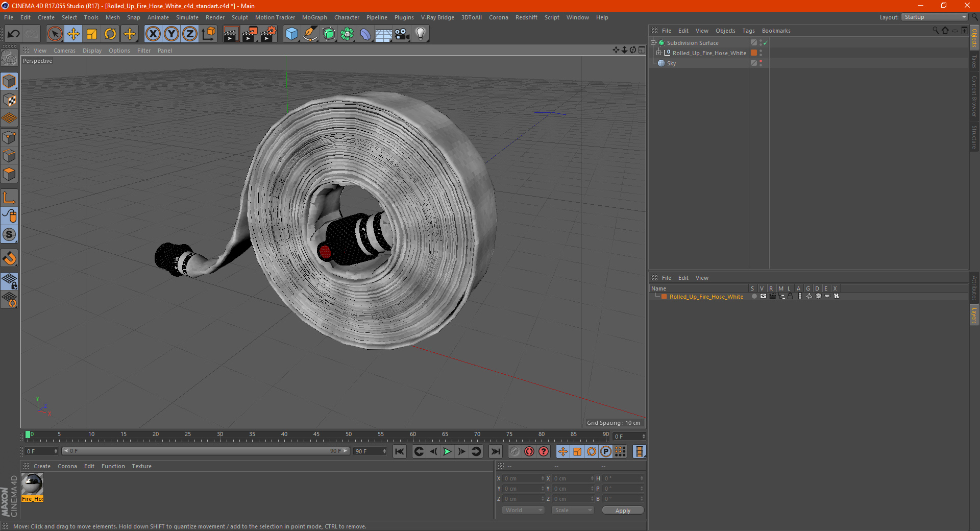This screenshot has height=531, width=980.
Task: Open the Content Browser side tab
Action: [974, 96]
